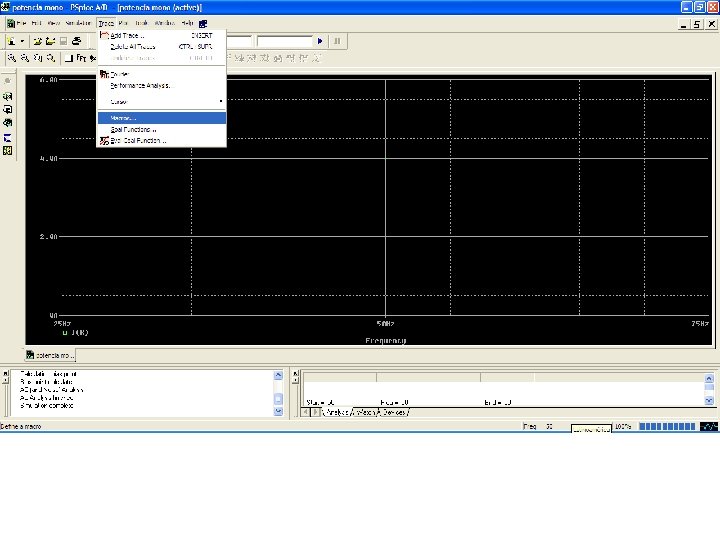Click the save icon in toolbar
The height and width of the screenshot is (540, 720).
pos(63,41)
